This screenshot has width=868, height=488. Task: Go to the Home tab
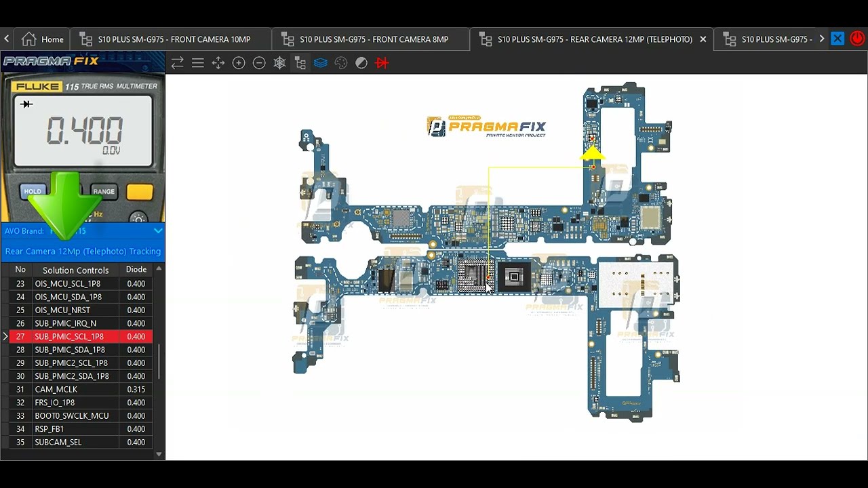click(42, 39)
